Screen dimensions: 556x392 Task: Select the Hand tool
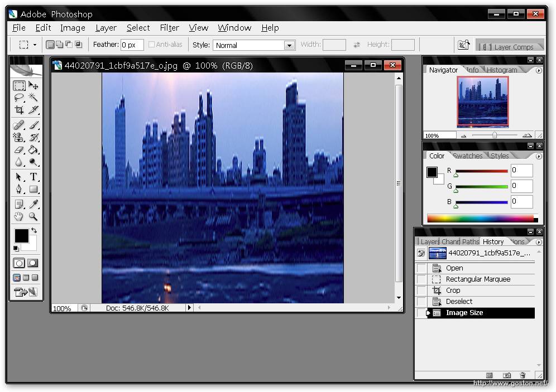tap(19, 216)
